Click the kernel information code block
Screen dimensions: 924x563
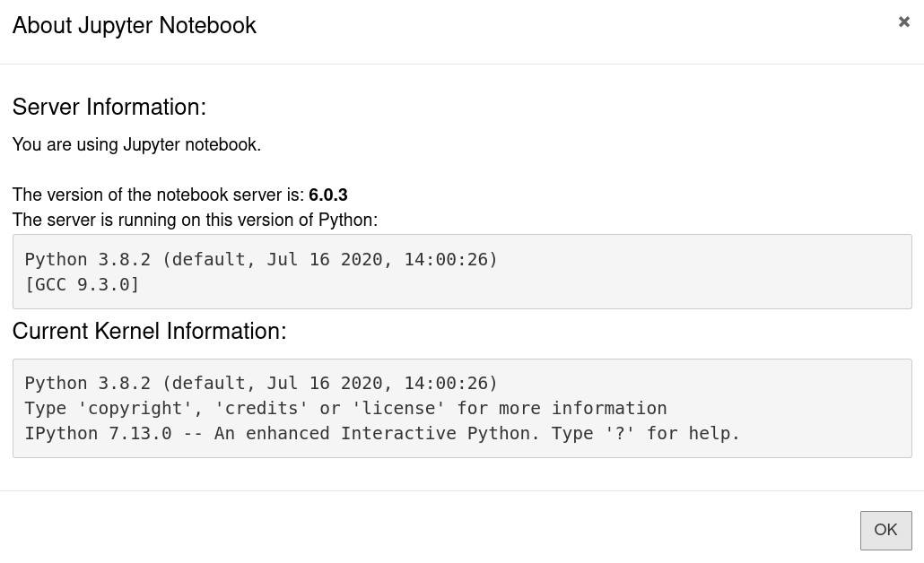click(462, 408)
